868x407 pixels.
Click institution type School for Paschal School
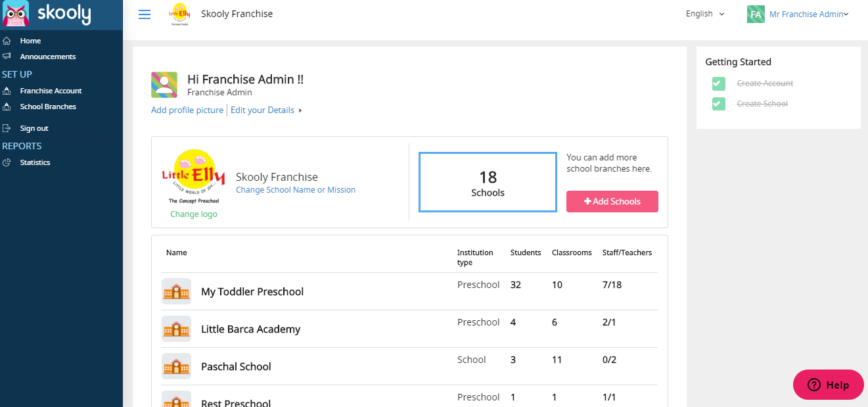[472, 360]
